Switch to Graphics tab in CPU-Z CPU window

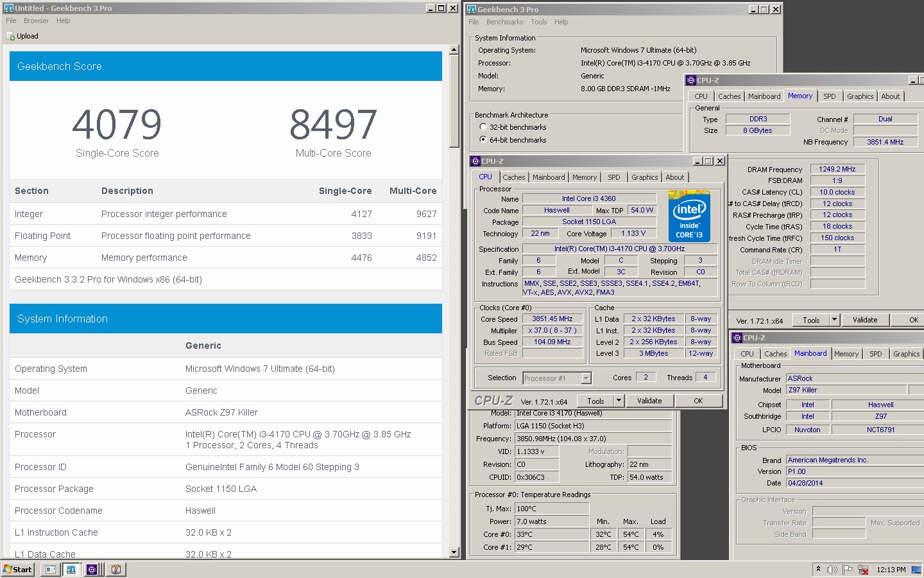click(645, 177)
